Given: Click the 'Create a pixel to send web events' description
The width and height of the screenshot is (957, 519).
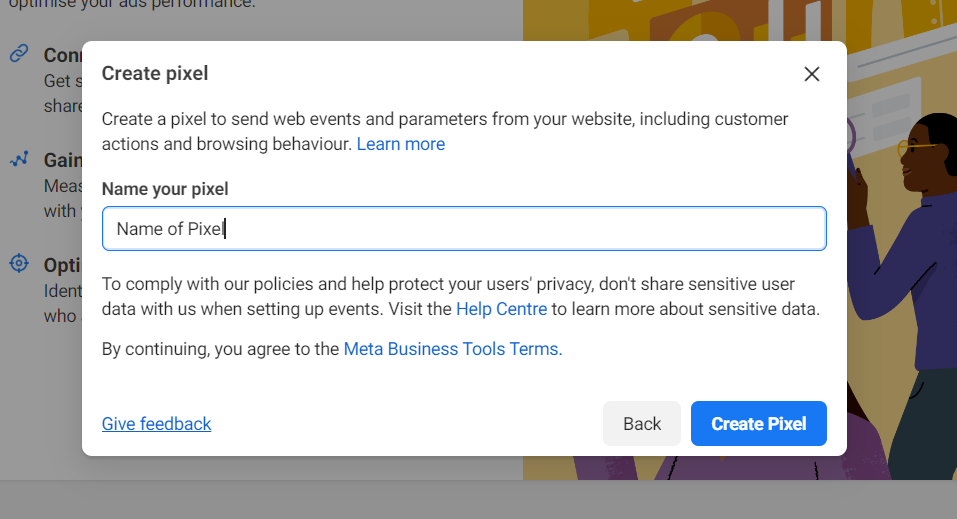Looking at the screenshot, I should tap(445, 131).
